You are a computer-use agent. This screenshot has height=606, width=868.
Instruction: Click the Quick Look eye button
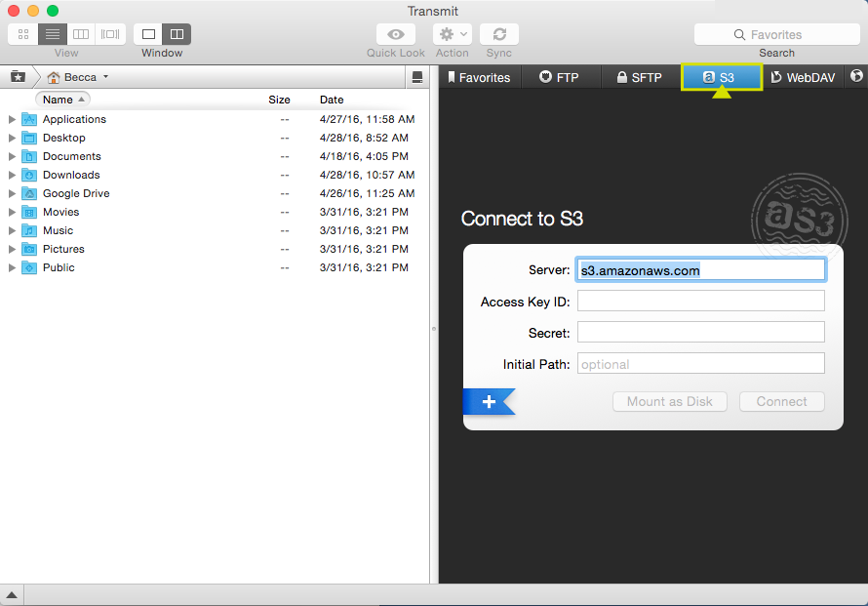[396, 34]
